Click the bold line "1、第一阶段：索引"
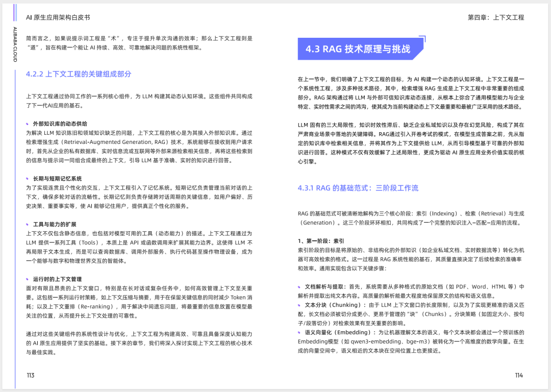This screenshot has width=551, height=392. [321, 241]
